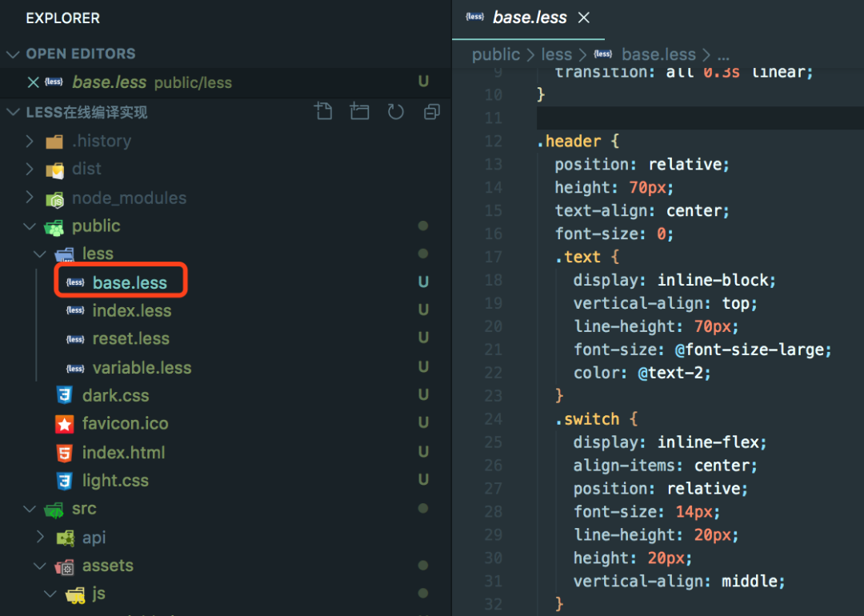
Task: Collapse the public folder
Action: 30,226
